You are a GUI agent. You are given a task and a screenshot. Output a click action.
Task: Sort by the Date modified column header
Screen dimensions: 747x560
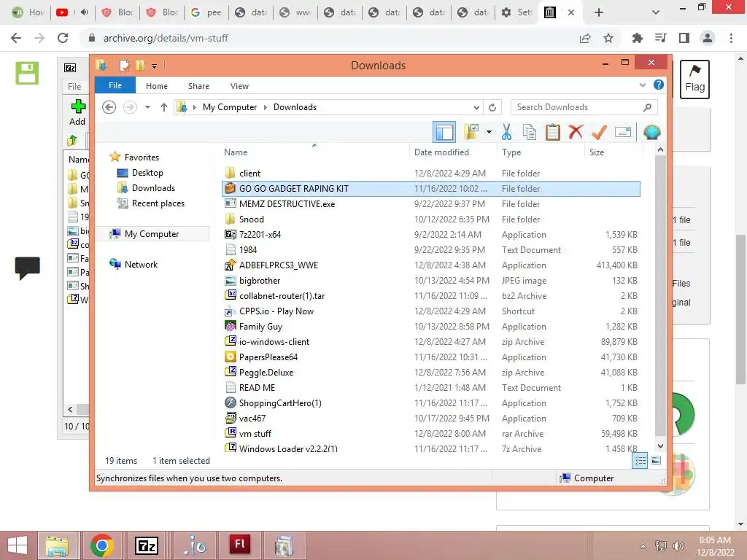coord(441,152)
